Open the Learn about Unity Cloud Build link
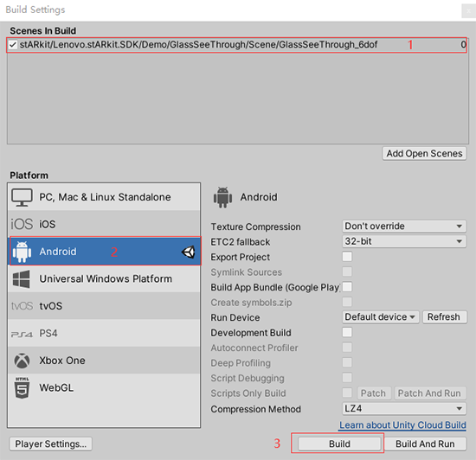476x460 pixels. 402,425
